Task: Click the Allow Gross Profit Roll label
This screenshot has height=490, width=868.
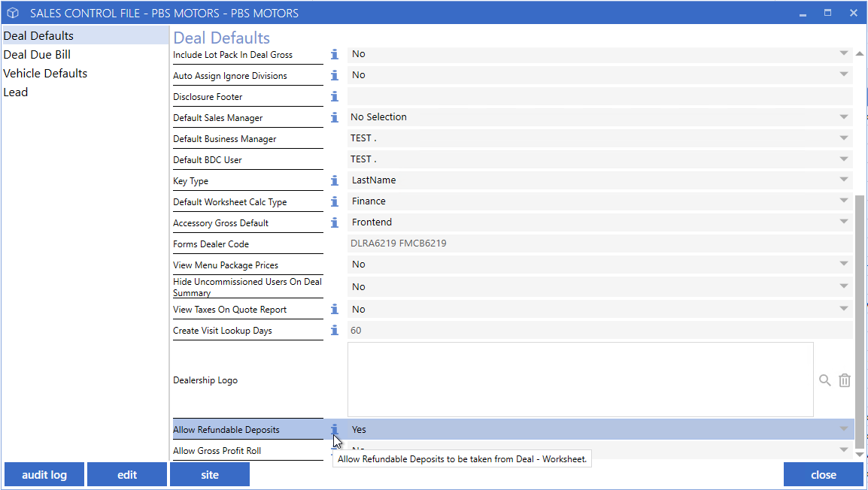Action: coord(217,451)
